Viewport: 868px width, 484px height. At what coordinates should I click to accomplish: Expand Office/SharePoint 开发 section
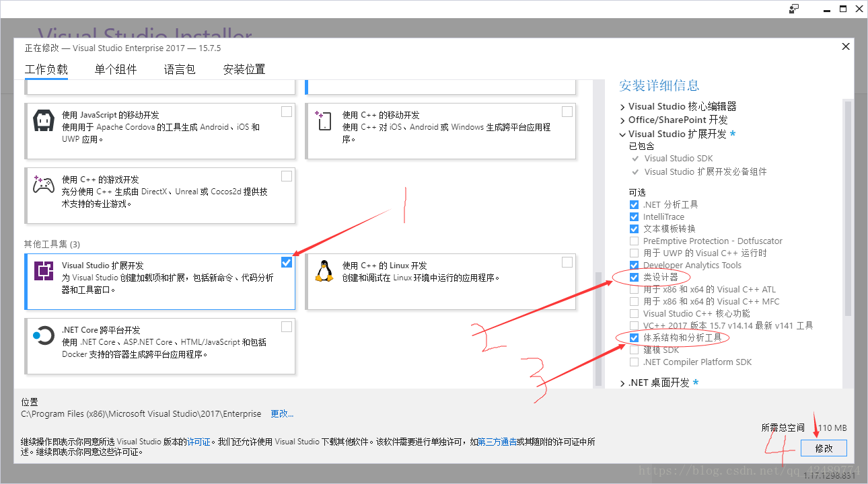(x=622, y=120)
